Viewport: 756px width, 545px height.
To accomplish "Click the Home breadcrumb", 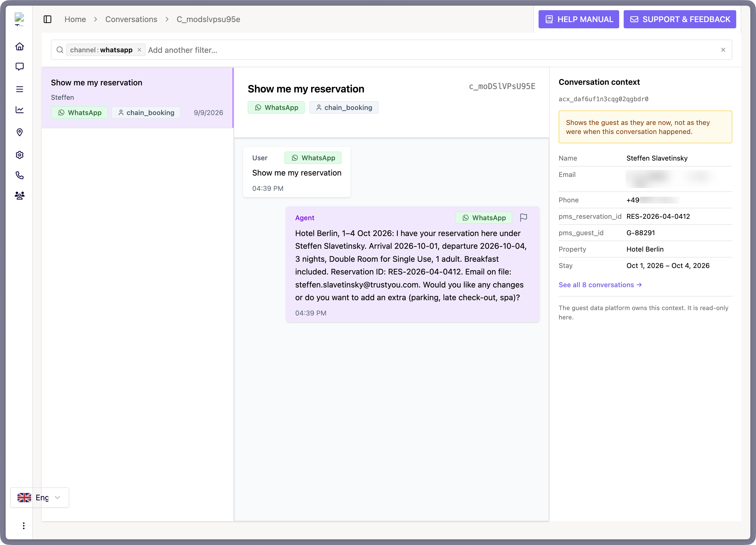I will pos(75,19).
